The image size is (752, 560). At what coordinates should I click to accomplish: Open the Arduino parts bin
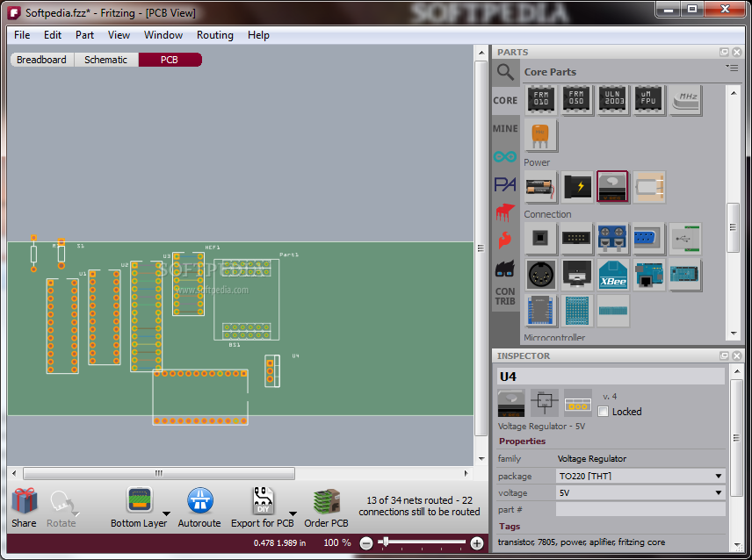[505, 156]
